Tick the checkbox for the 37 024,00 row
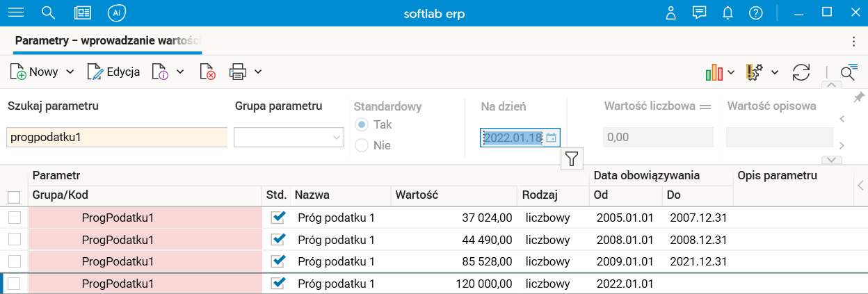This screenshot has width=868, height=294. (14, 218)
